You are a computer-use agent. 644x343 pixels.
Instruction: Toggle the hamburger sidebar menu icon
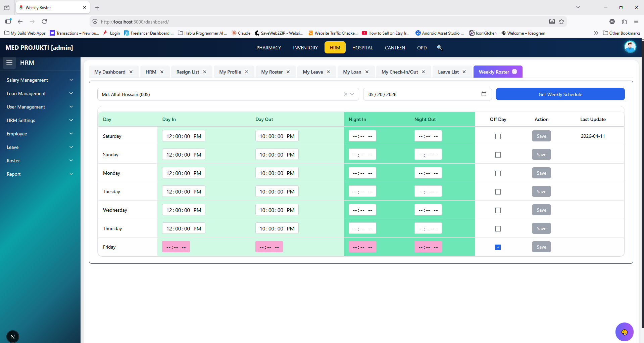9,63
